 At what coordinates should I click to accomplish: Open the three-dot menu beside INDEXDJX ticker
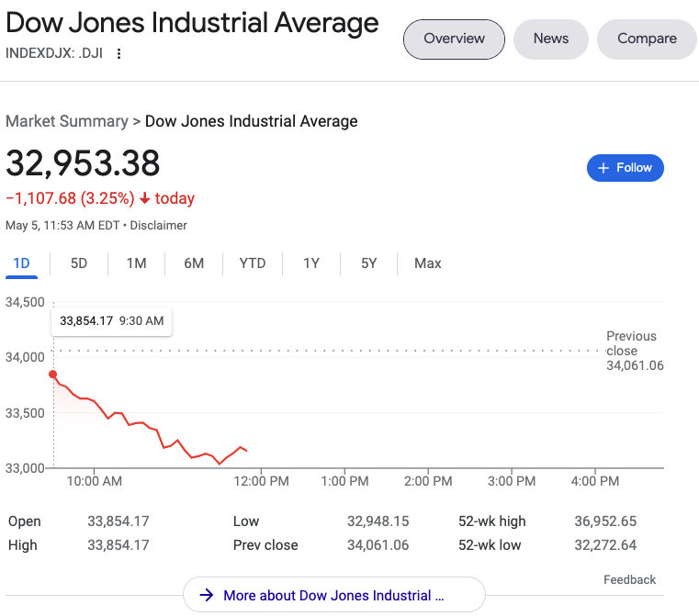pyautogui.click(x=118, y=53)
